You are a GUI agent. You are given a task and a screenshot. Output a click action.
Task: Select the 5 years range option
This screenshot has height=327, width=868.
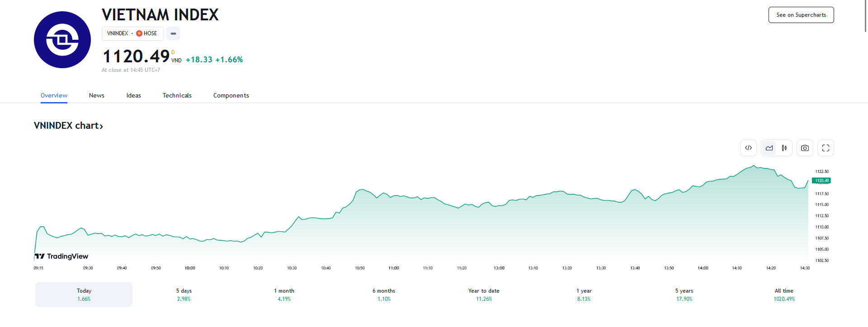(684, 294)
